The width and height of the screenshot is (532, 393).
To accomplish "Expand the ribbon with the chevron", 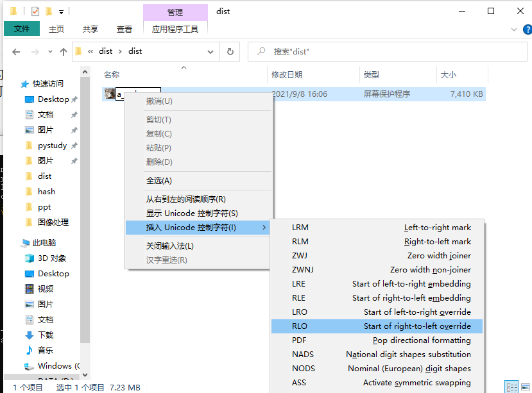I will pyautogui.click(x=513, y=29).
